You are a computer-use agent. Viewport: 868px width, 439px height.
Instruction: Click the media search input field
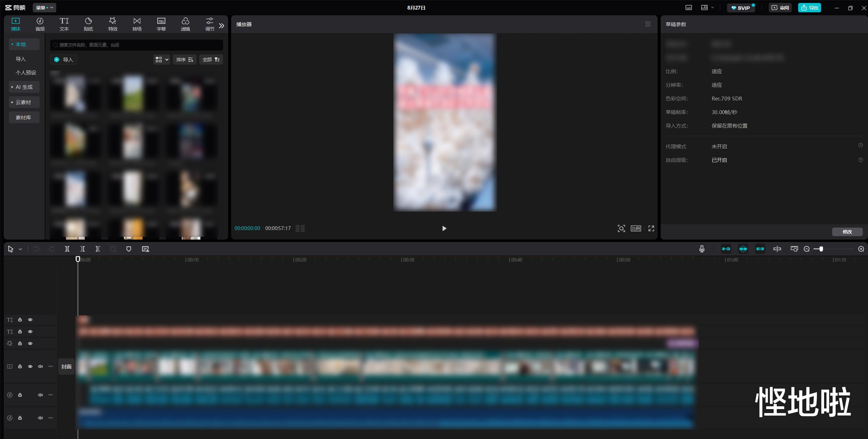pyautogui.click(x=136, y=45)
